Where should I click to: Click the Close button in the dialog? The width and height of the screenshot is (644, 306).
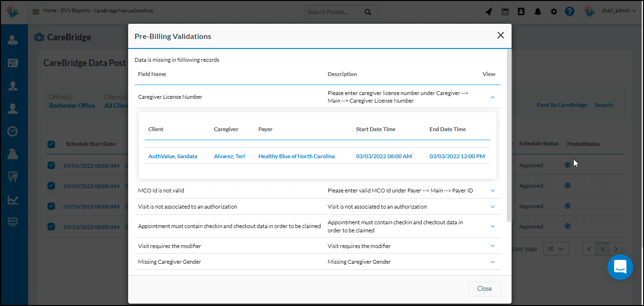point(485,288)
